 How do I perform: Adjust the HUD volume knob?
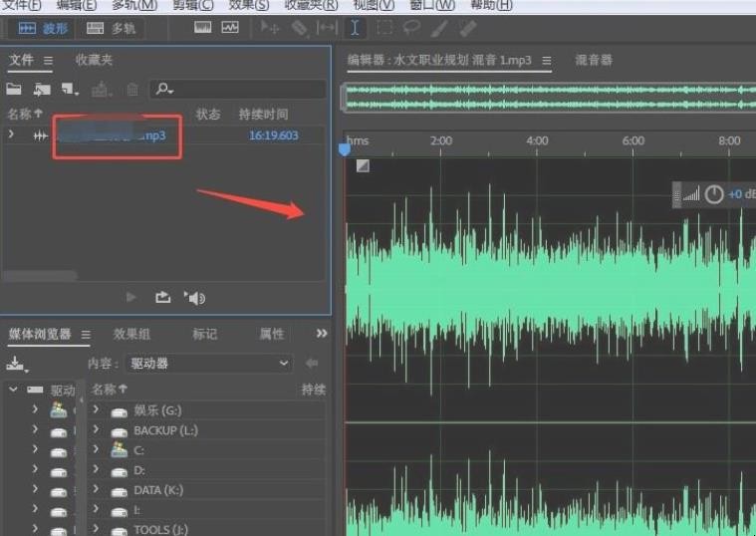pos(713,194)
